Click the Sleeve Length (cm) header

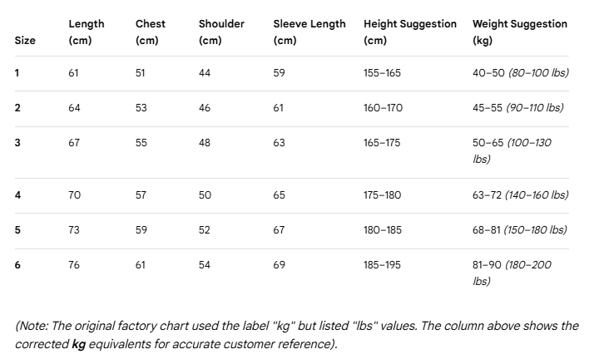pos(309,32)
